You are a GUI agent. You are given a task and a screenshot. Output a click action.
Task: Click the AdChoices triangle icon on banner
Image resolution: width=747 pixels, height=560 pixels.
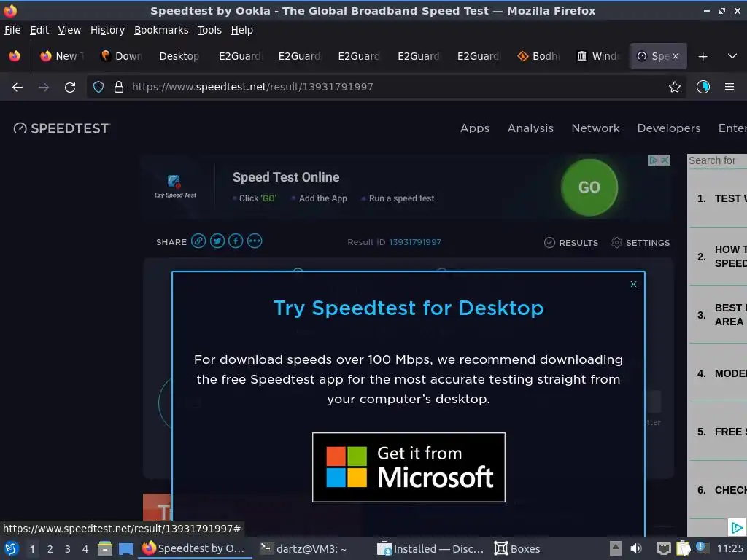[x=654, y=160]
